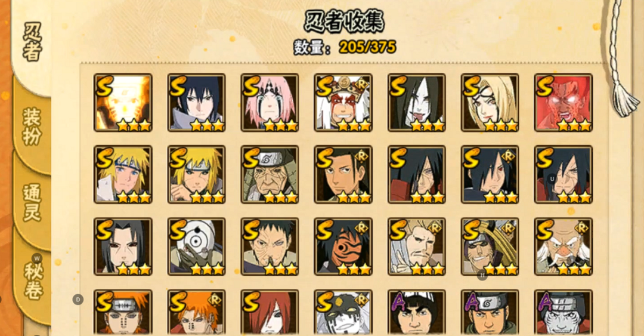Select glowing golden Naruto ninja card

coord(123,103)
